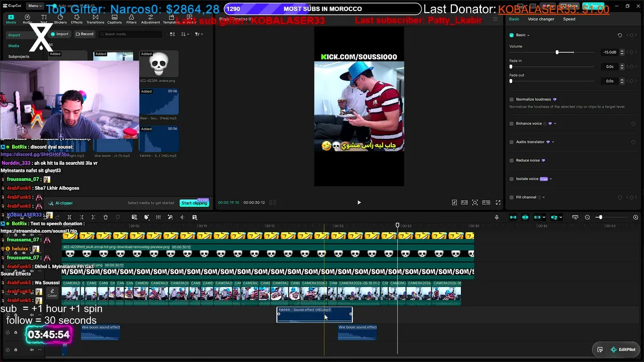The width and height of the screenshot is (644, 362).
Task: Play the preview video
Action: (x=359, y=203)
